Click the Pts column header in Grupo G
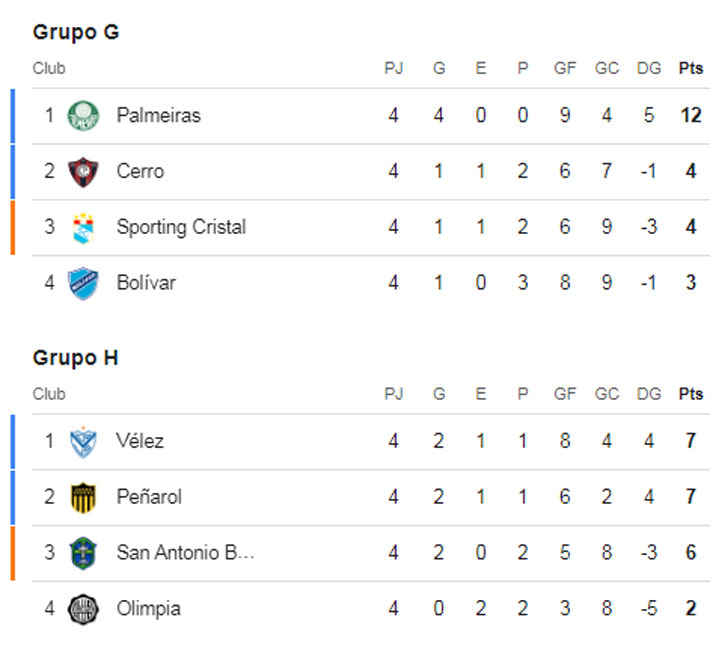Image resolution: width=710 pixels, height=659 pixels. pos(691,69)
